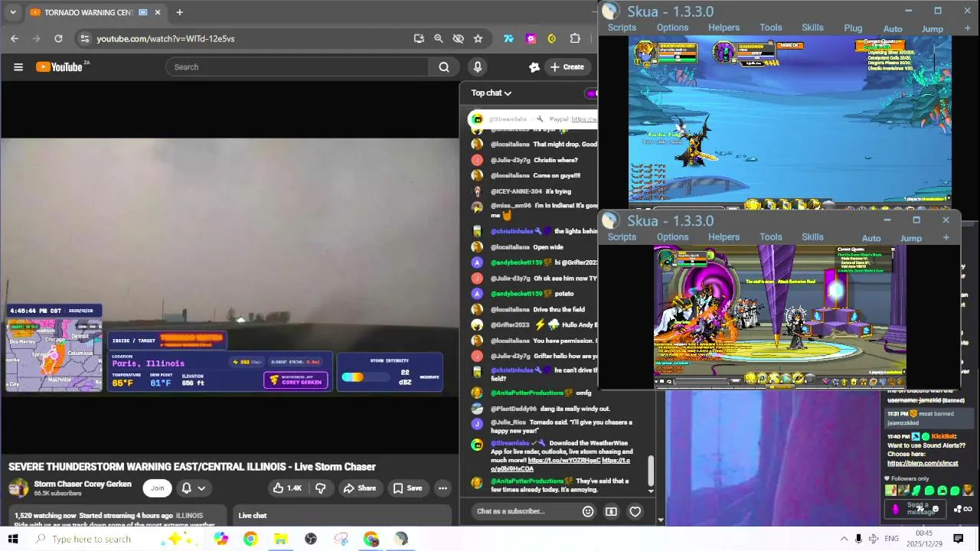Click the Join channel button
Viewport: 980px width, 551px height.
point(157,488)
